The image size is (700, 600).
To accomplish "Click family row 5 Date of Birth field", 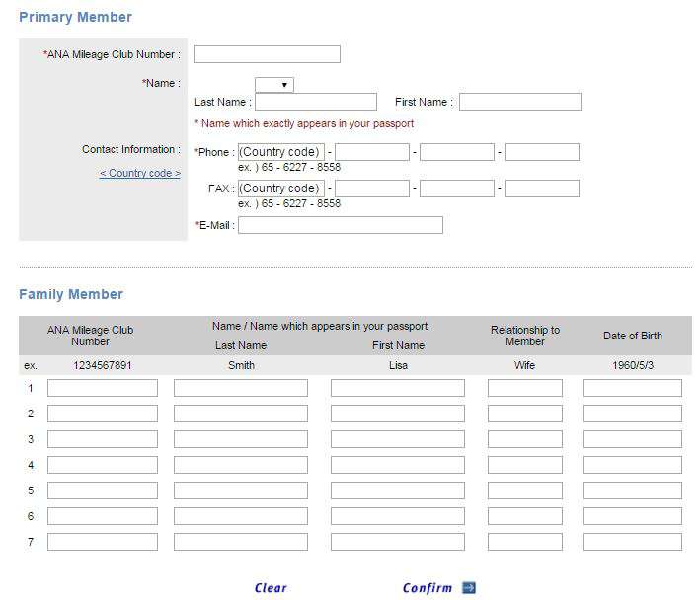I will [633, 490].
